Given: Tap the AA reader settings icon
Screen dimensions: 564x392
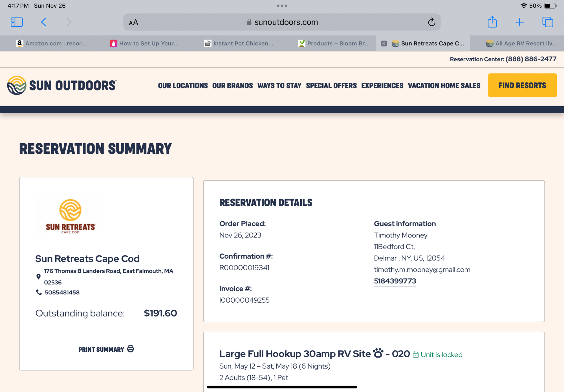Looking at the screenshot, I should tap(133, 22).
